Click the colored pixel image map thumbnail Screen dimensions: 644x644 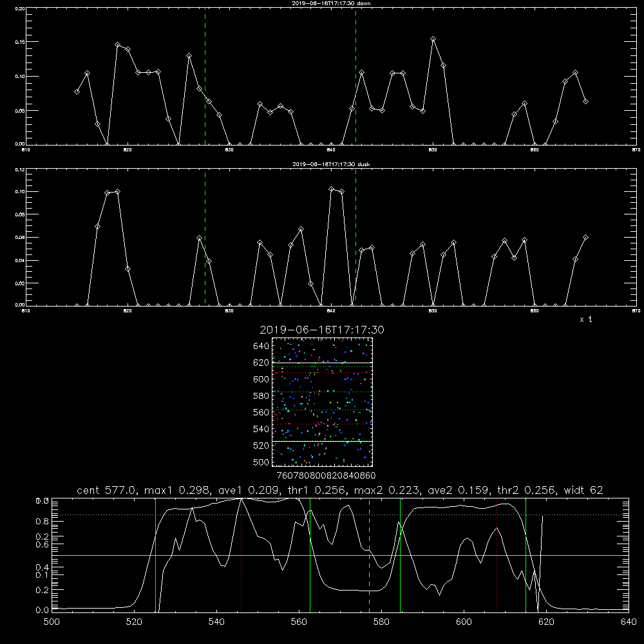(x=322, y=402)
